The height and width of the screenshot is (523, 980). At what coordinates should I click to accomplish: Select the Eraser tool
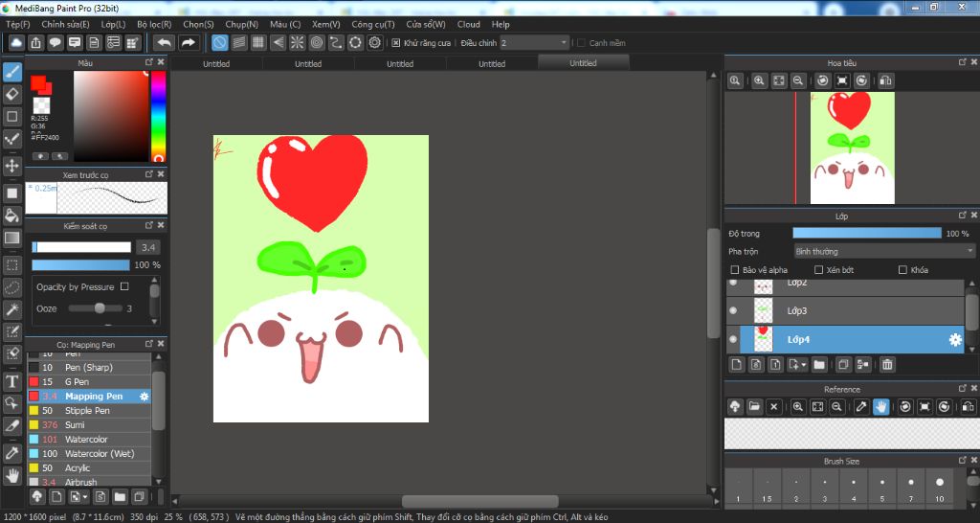pyautogui.click(x=11, y=95)
